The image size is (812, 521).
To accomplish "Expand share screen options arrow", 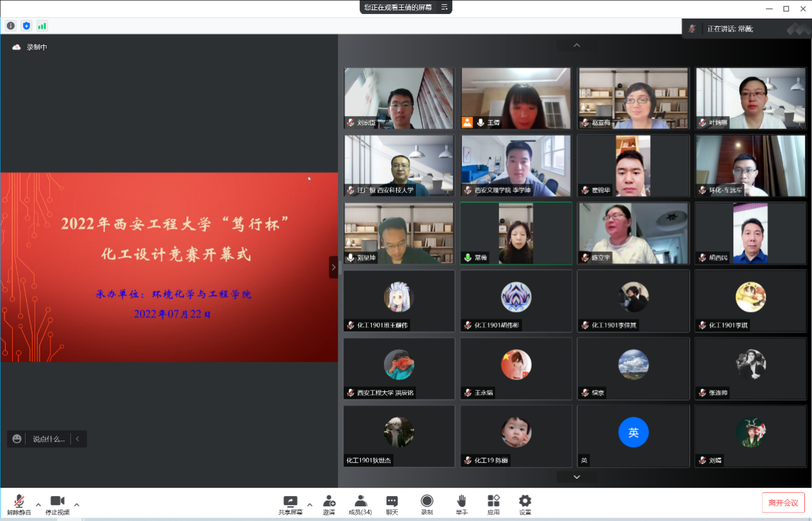I will [x=310, y=504].
